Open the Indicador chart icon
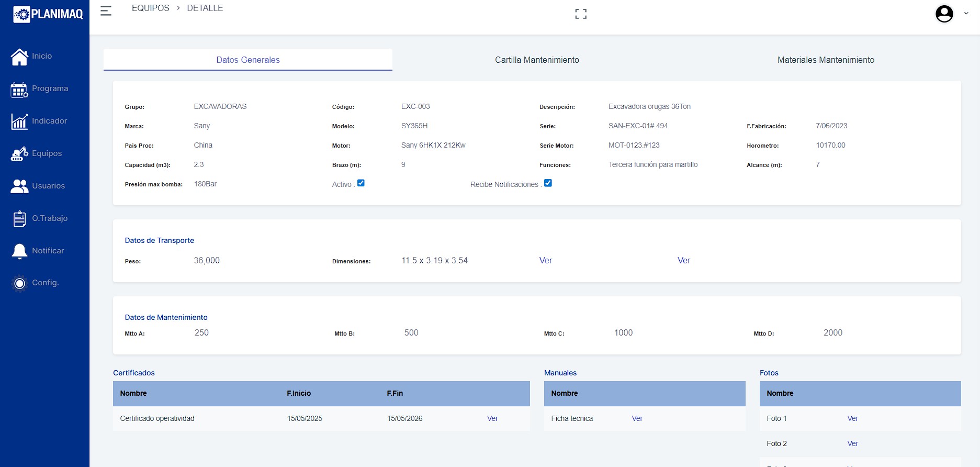This screenshot has height=467, width=980. pyautogui.click(x=19, y=121)
